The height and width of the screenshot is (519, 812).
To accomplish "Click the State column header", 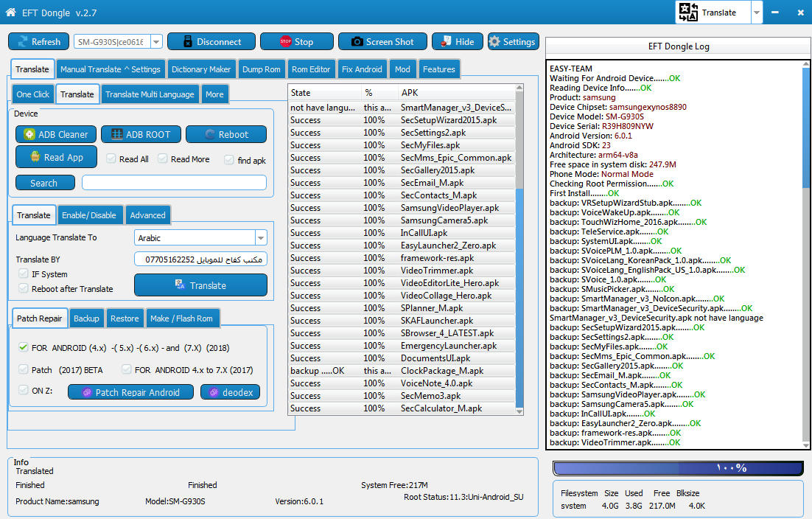I will (325, 92).
